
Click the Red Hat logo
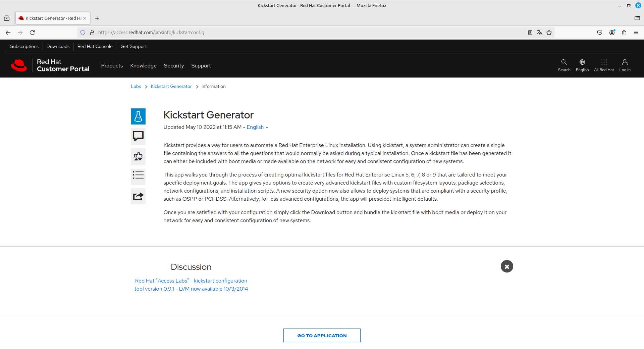tap(19, 65)
